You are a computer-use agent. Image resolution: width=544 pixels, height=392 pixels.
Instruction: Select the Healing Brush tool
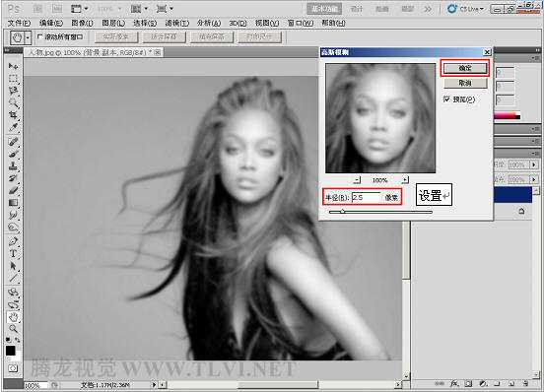[x=13, y=142]
